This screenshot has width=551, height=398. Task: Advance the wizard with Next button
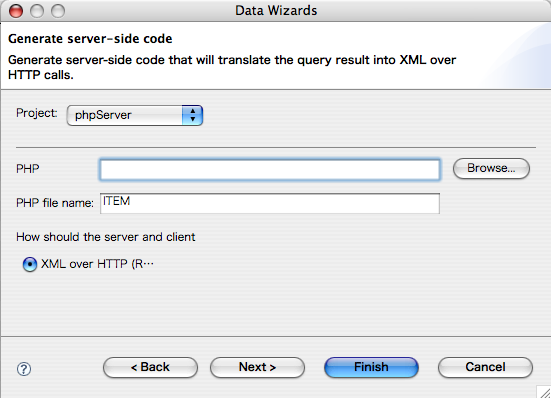[x=257, y=367]
